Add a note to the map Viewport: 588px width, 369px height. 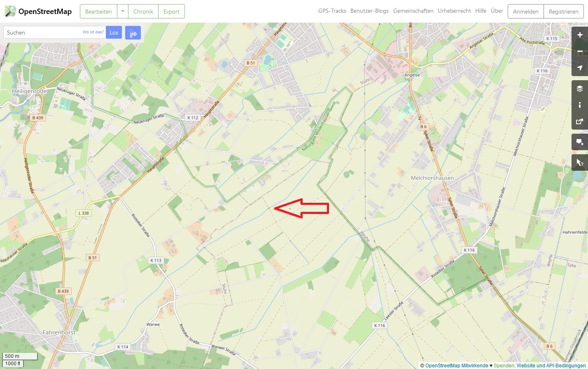pos(580,142)
